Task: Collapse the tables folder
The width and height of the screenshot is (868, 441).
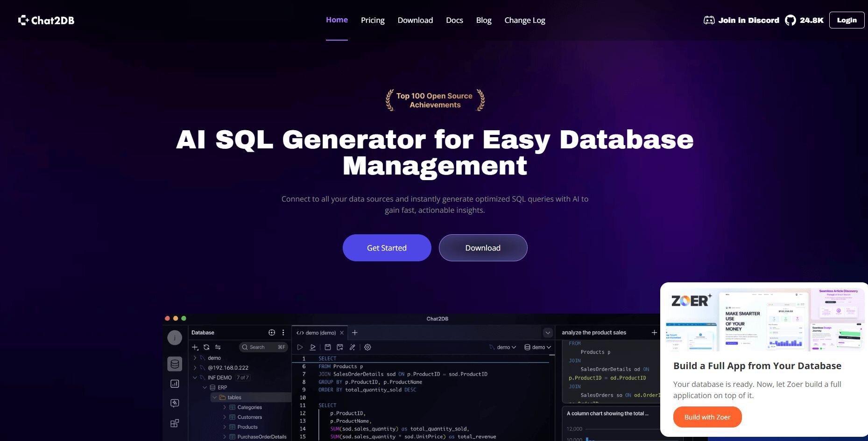Action: pyautogui.click(x=215, y=398)
